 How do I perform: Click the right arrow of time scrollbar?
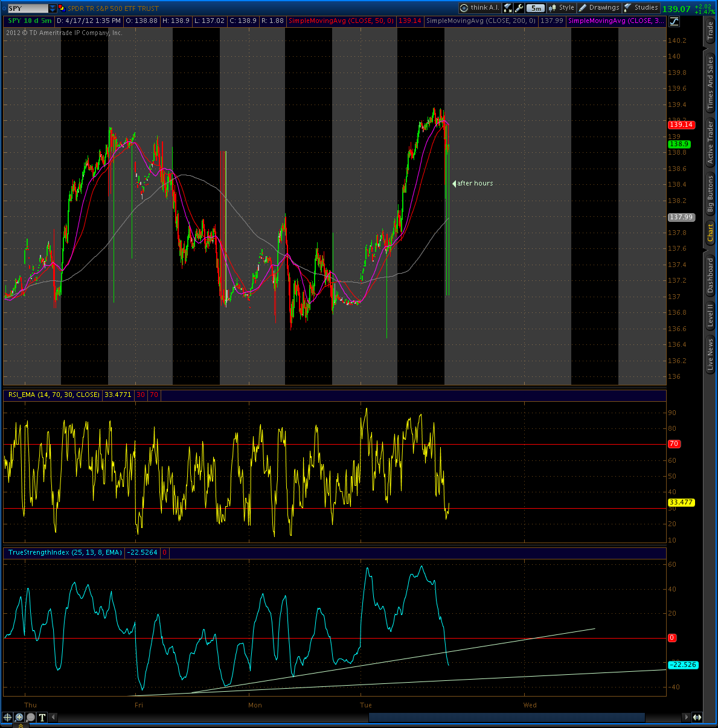tap(686, 717)
